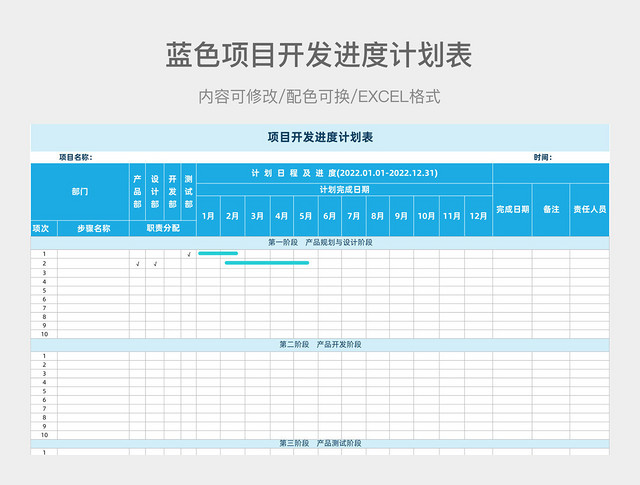Click the 时间: field label
Screen dimensions: 640x485
point(542,158)
